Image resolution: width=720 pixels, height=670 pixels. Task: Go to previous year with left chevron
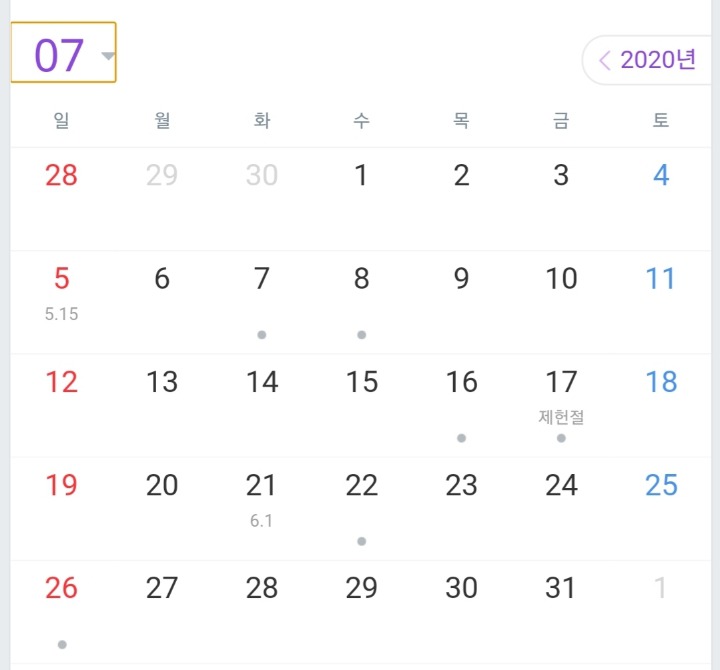pyautogui.click(x=604, y=60)
